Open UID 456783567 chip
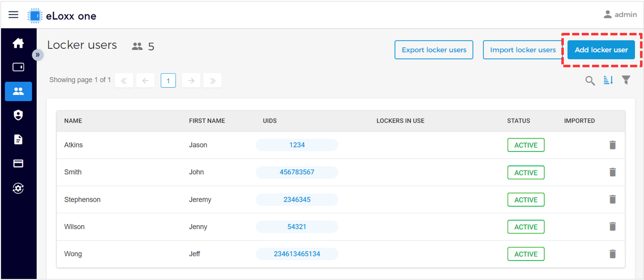Viewport: 644px width, 280px height. (297, 172)
